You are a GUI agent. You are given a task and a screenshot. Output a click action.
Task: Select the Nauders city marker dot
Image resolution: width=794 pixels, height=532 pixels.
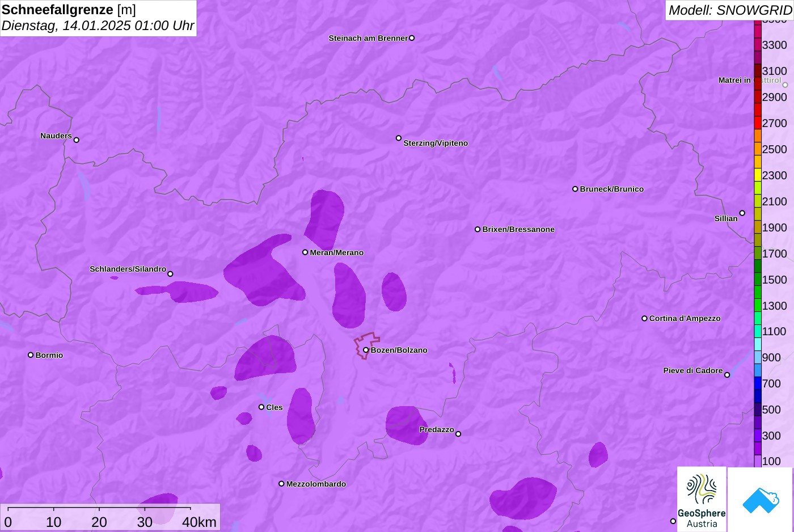(x=77, y=140)
